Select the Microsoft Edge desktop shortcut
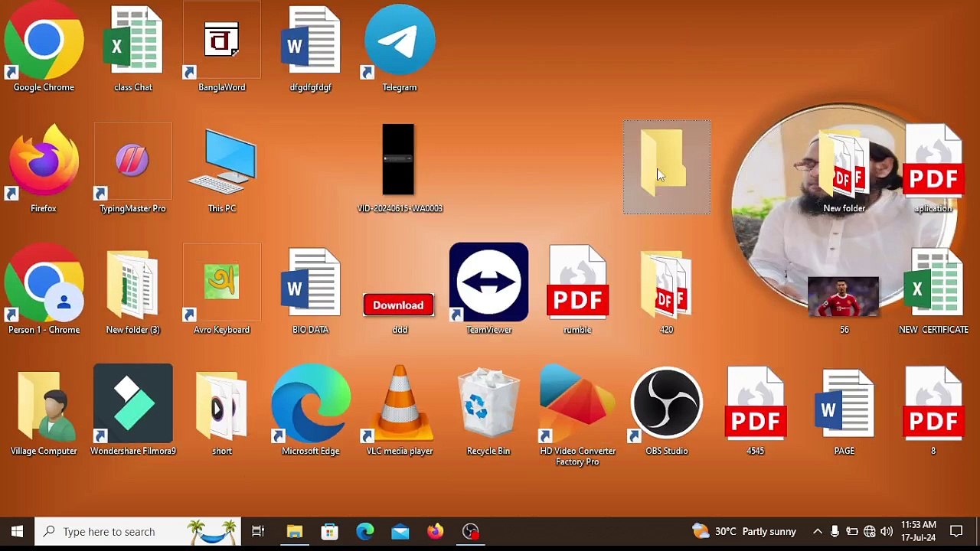This screenshot has width=980, height=551. (x=311, y=411)
